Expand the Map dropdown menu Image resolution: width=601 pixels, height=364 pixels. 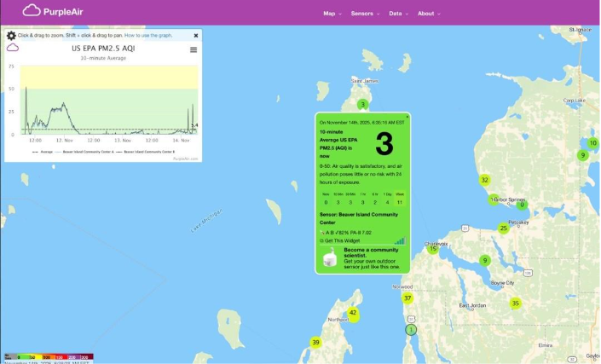point(332,14)
